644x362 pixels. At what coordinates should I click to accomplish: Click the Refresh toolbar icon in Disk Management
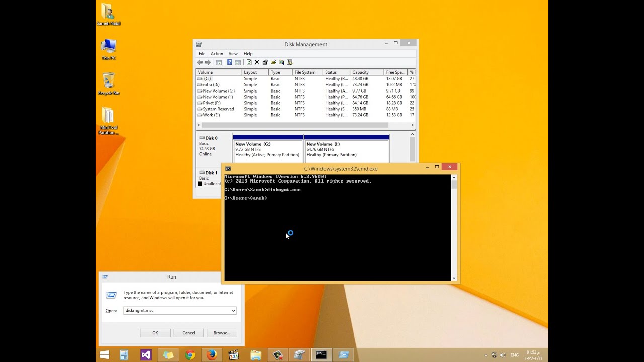point(249,62)
